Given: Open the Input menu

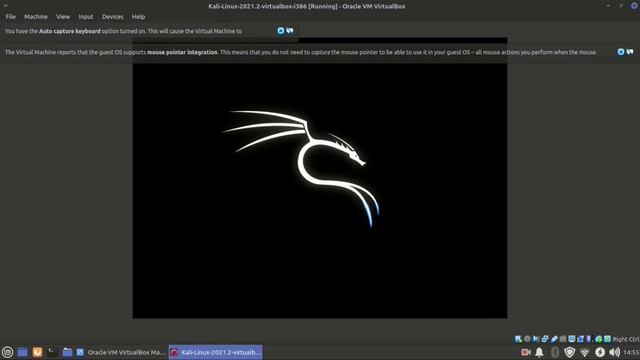Looking at the screenshot, I should click(x=86, y=17).
